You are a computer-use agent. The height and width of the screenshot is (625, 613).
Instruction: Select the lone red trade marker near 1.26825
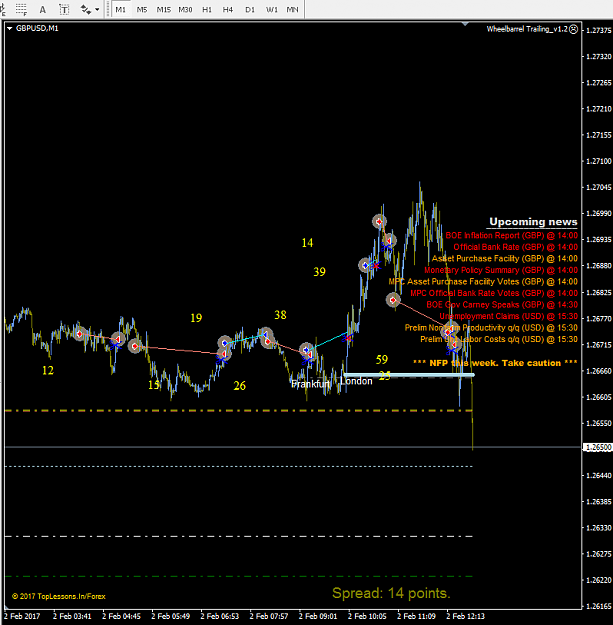point(393,300)
